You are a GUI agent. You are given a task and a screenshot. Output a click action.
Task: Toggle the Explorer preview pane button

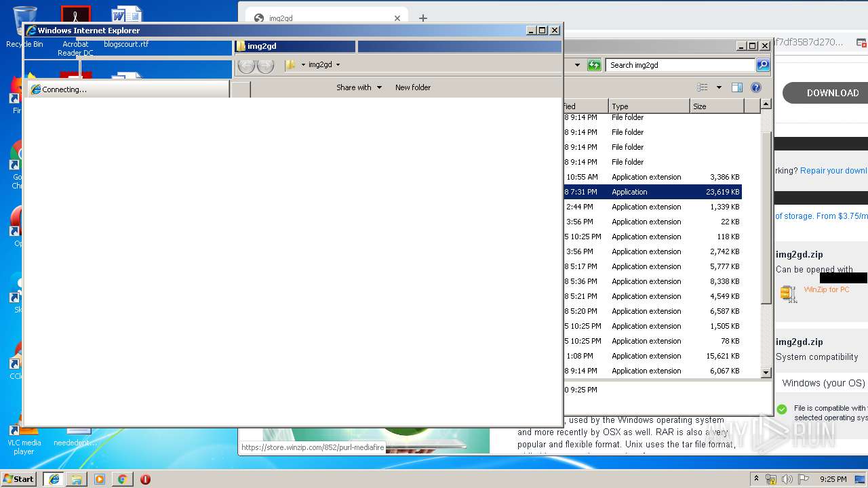[x=737, y=87]
